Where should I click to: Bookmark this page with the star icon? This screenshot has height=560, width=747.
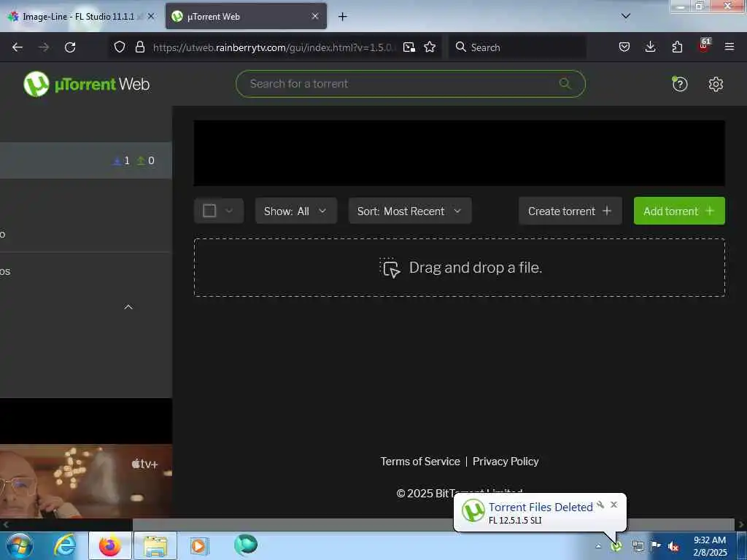point(430,47)
